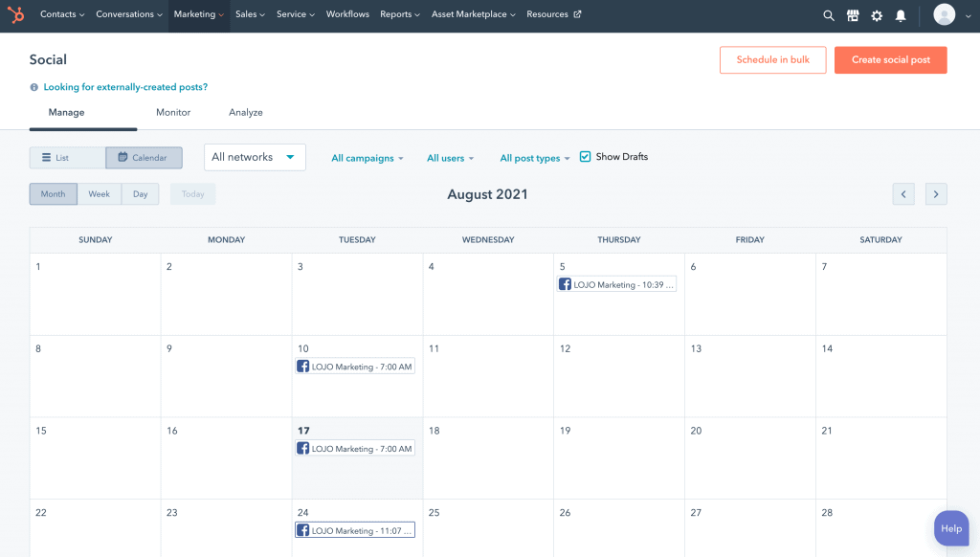Screen dimensions: 980x557
Task: Open the All post types dropdown
Action: coord(533,157)
